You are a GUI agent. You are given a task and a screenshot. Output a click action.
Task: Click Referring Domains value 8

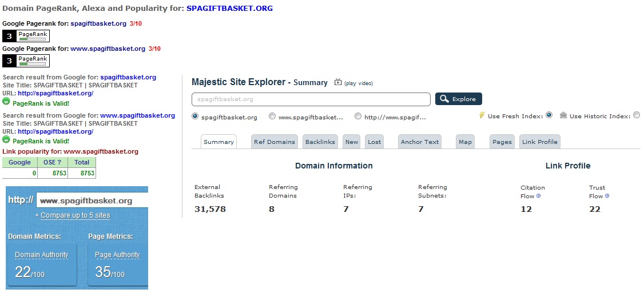272,209
